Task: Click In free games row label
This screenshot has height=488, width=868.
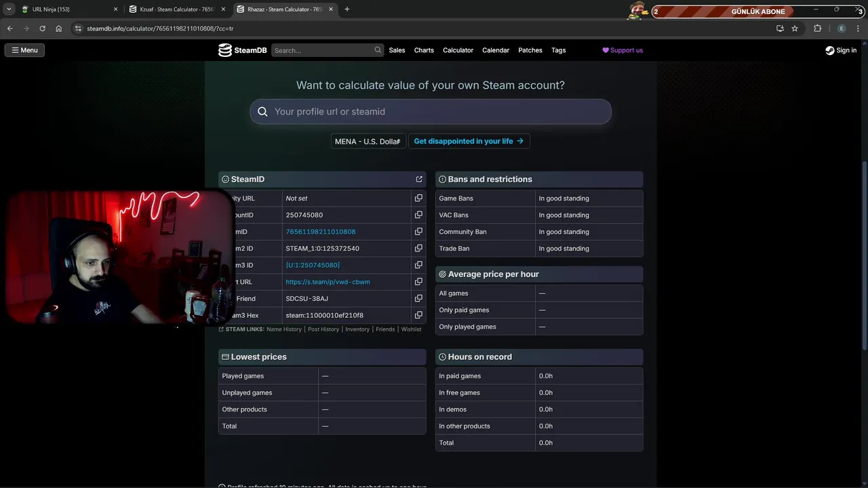Action: tap(459, 392)
